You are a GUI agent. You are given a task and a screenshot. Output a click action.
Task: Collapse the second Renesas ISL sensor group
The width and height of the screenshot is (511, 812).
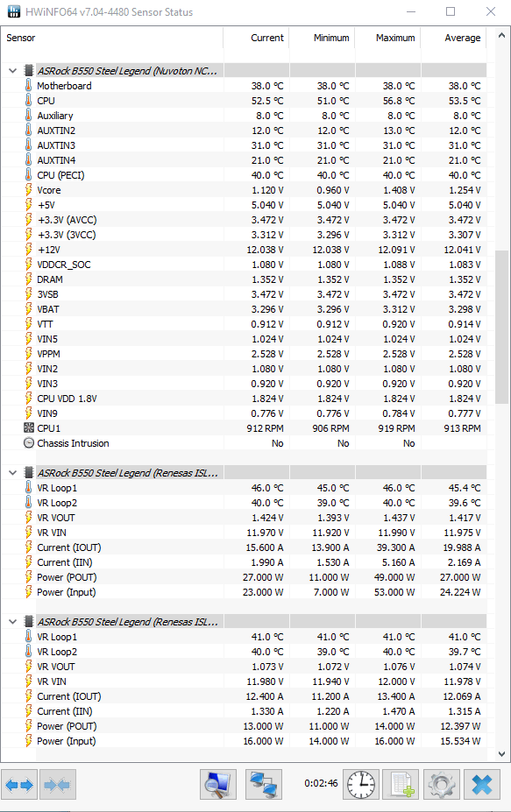[13, 622]
